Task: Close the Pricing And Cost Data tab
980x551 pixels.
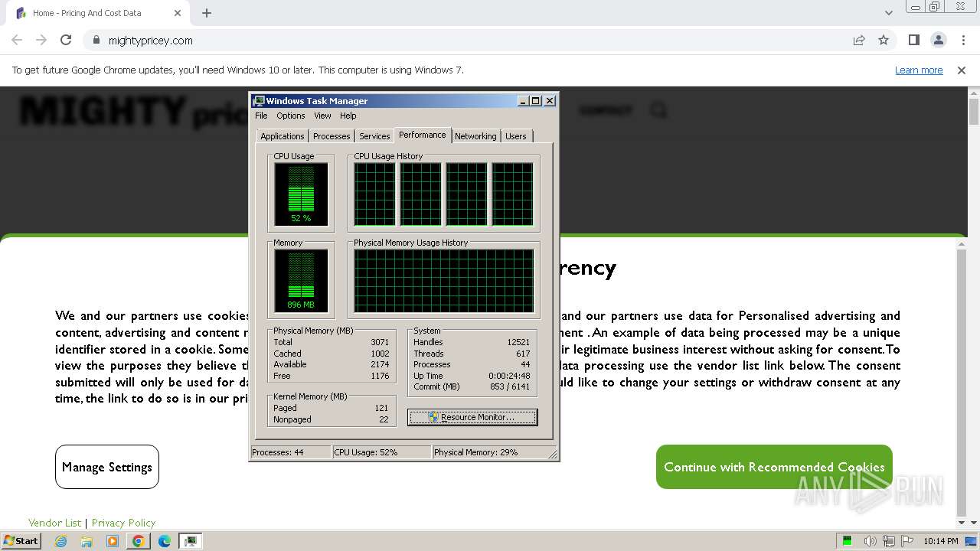Action: pyautogui.click(x=178, y=13)
